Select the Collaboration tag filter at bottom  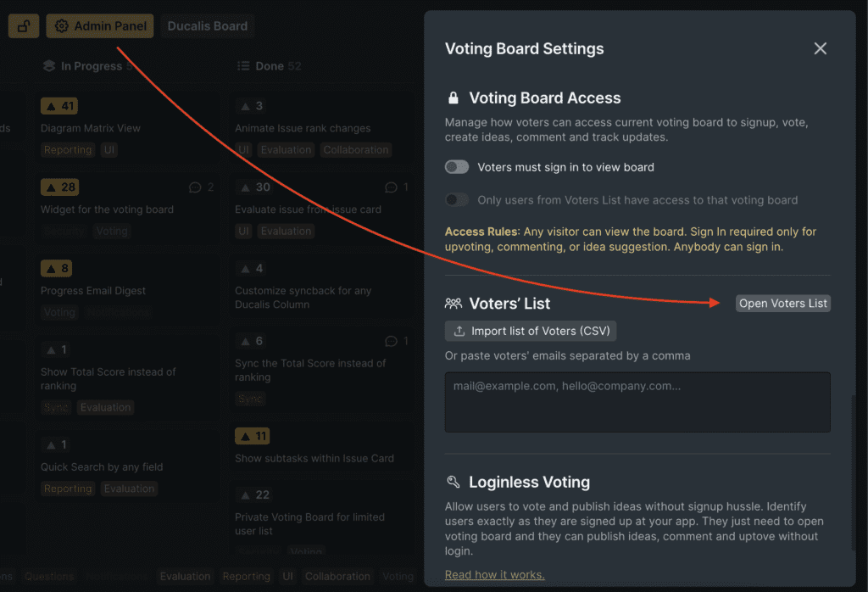point(337,577)
